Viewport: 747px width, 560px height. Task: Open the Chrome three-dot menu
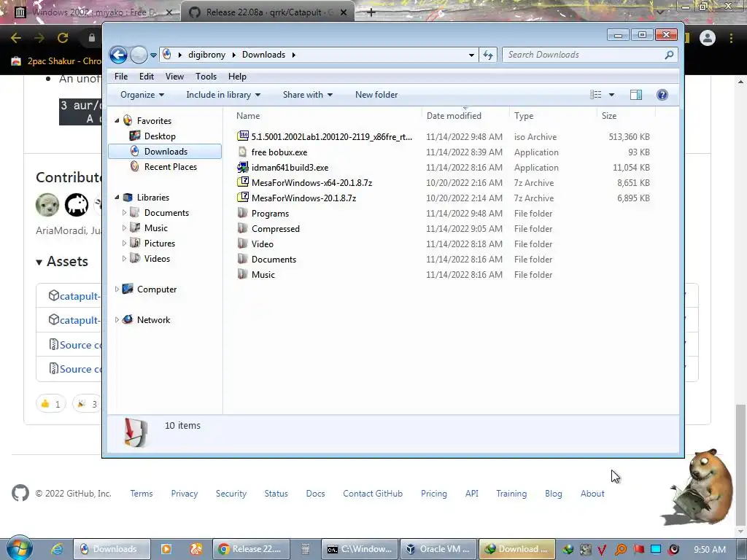[x=731, y=38]
